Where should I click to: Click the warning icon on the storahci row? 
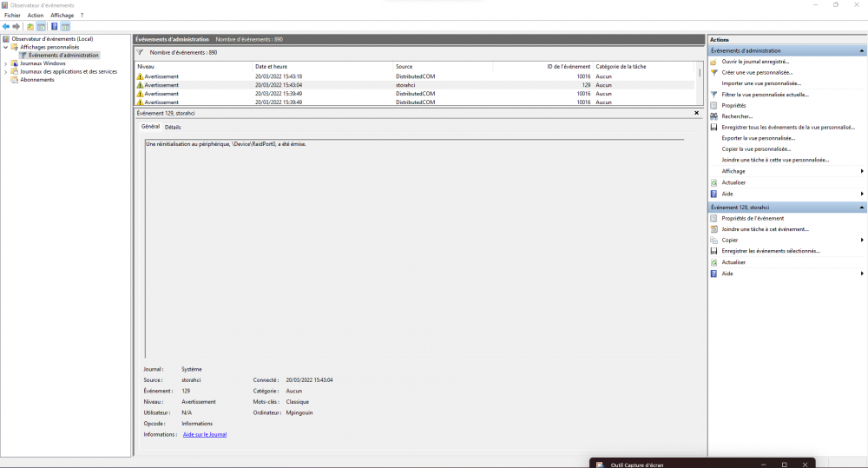140,85
